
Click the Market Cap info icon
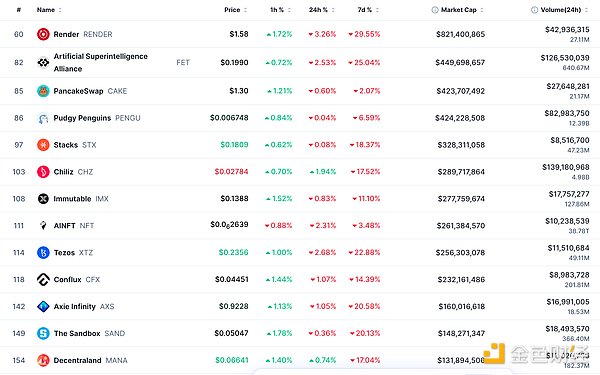click(435, 10)
